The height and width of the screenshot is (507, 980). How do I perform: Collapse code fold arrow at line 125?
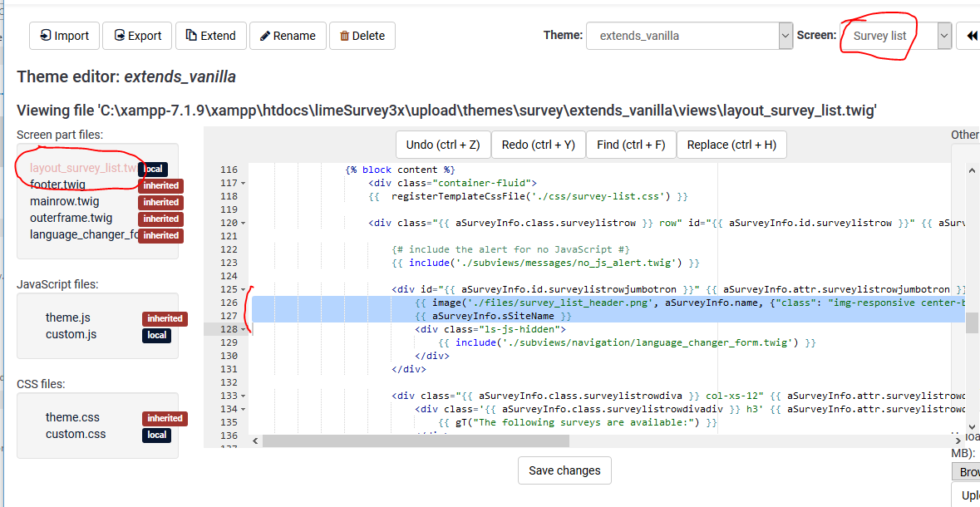(x=242, y=289)
